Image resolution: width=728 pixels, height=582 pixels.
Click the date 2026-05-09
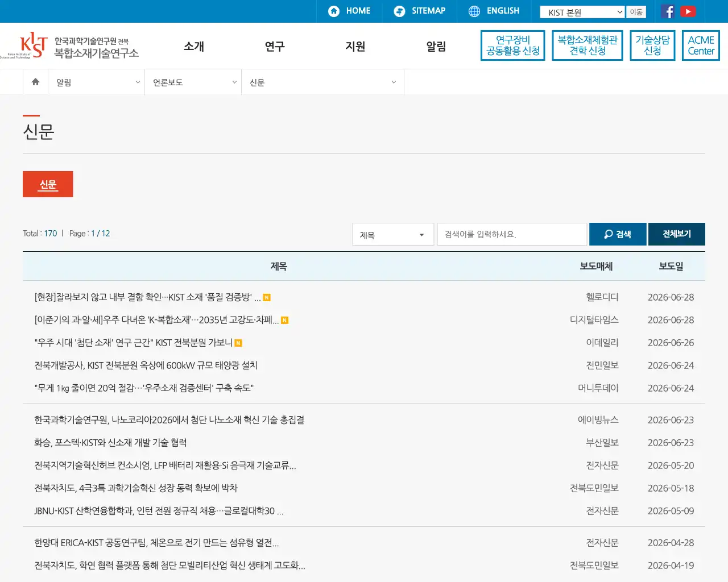(x=671, y=511)
